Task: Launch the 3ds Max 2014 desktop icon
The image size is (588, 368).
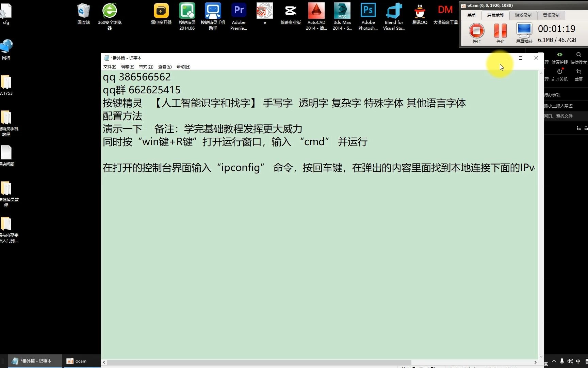Action: coord(342,16)
